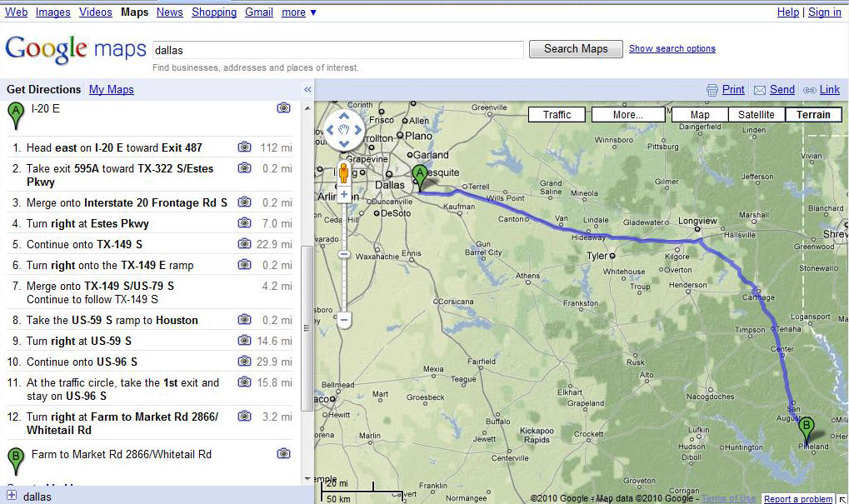Click camera icon for traffic circle step
Screen dimensions: 849x504
pos(245,382)
